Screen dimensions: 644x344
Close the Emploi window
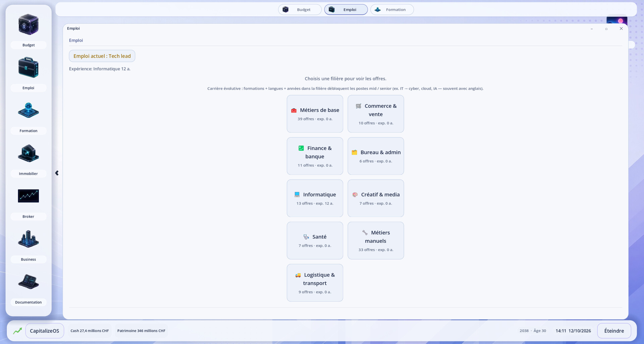(621, 29)
